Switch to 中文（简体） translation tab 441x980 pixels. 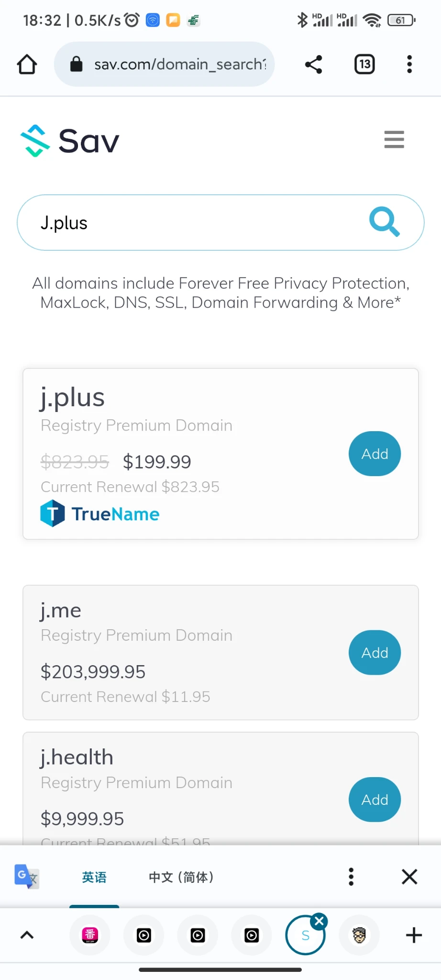[x=181, y=877]
